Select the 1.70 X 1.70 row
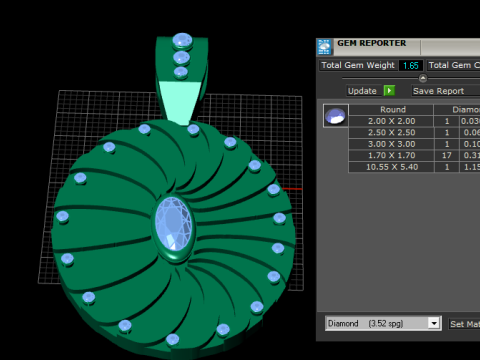The width and height of the screenshot is (480, 360). pyautogui.click(x=414, y=155)
